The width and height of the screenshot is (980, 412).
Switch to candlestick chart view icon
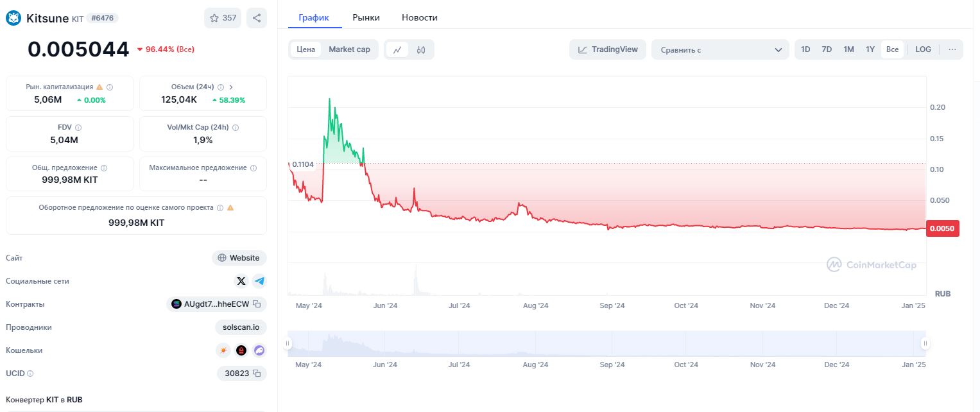[x=421, y=49]
